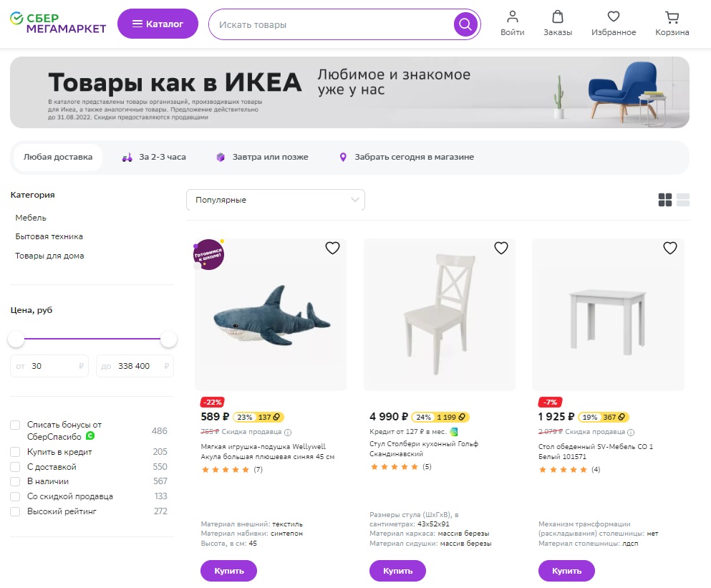This screenshot has height=588, width=711.
Task: Check the С доставкой filter
Action: pyautogui.click(x=15, y=467)
